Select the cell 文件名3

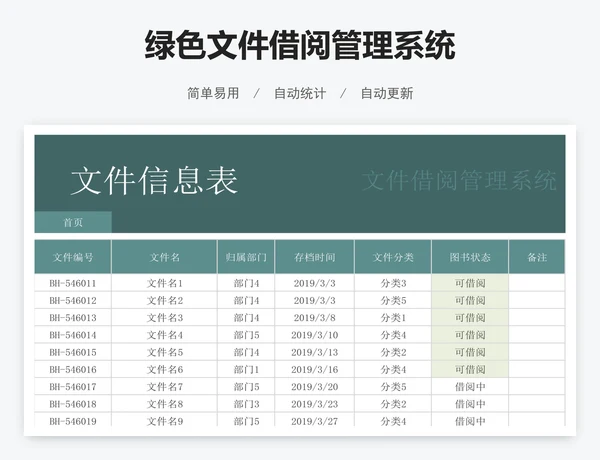point(165,318)
